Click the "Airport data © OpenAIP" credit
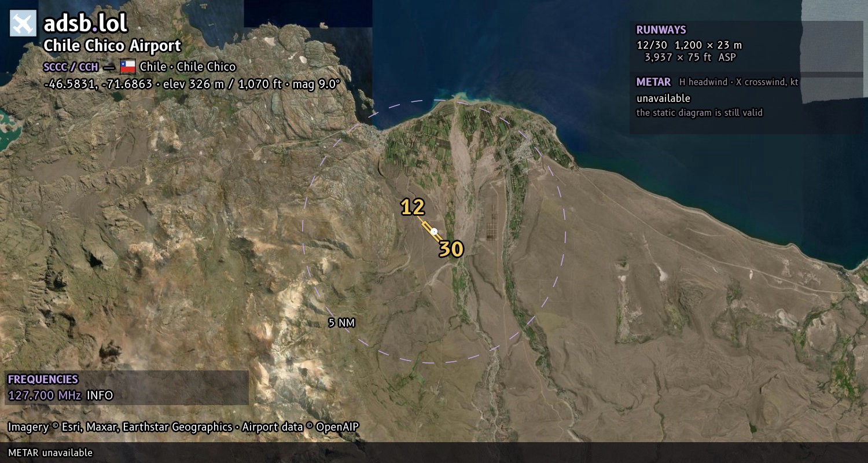The height and width of the screenshot is (463, 868). pyautogui.click(x=300, y=427)
